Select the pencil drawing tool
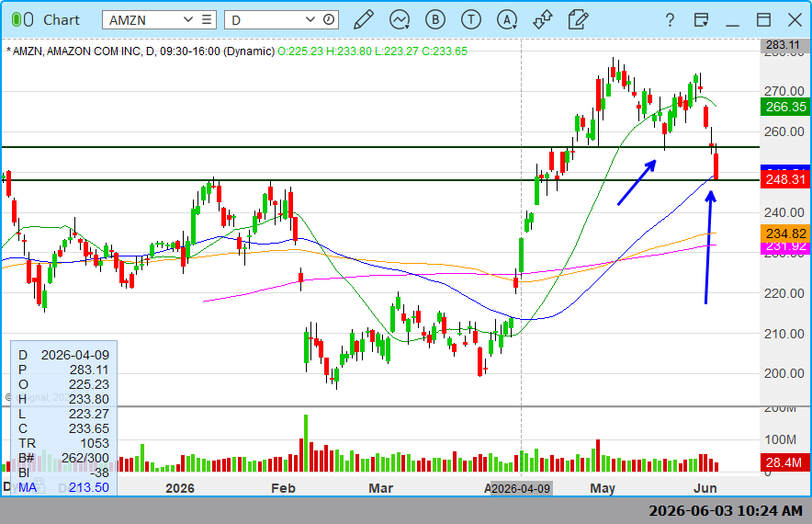The width and height of the screenshot is (812, 524). [x=364, y=19]
